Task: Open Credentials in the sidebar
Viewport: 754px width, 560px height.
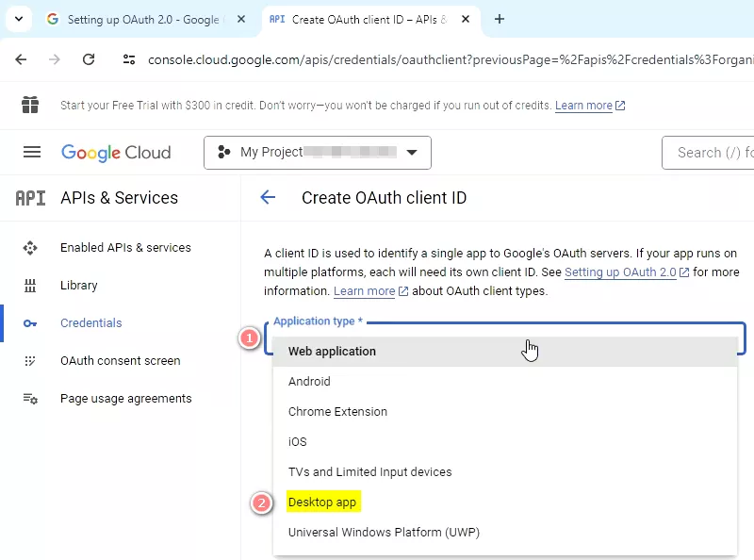Action: point(90,322)
